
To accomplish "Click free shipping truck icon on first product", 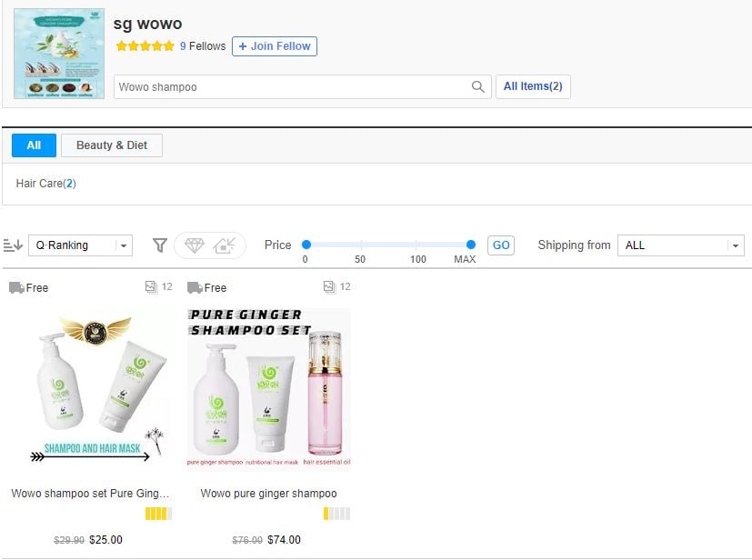I will click(16, 288).
